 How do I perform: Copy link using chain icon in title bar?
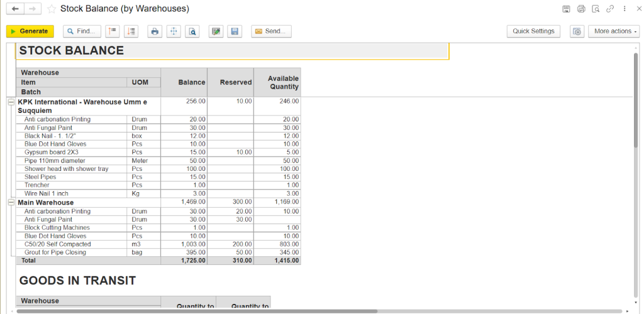click(x=610, y=9)
